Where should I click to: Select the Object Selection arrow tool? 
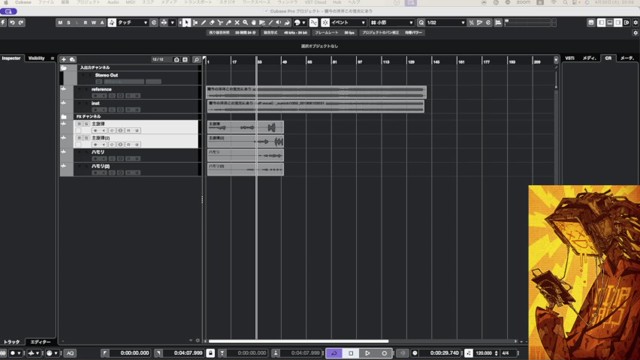click(187, 22)
